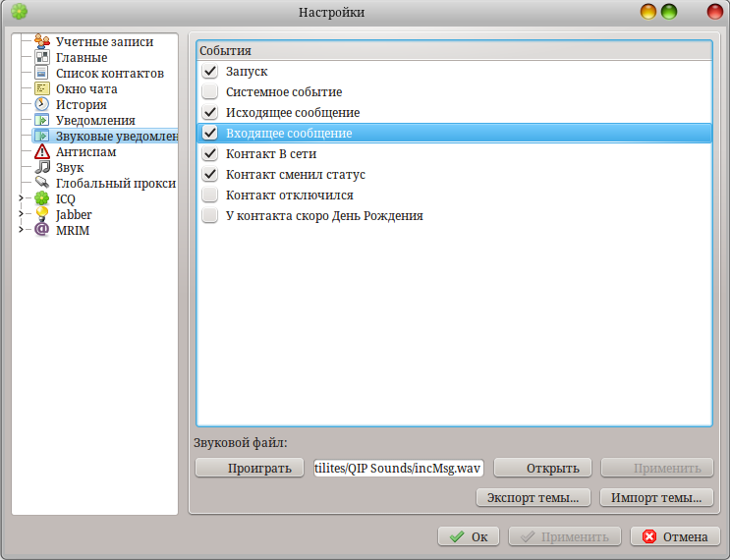Click the История clock icon
Image resolution: width=730 pixels, height=560 pixels.
[42, 104]
